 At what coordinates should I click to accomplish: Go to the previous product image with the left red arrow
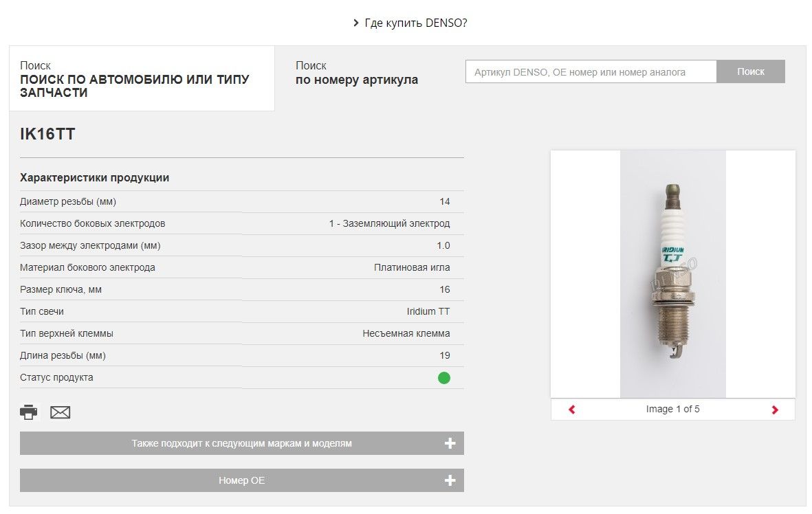pos(571,410)
